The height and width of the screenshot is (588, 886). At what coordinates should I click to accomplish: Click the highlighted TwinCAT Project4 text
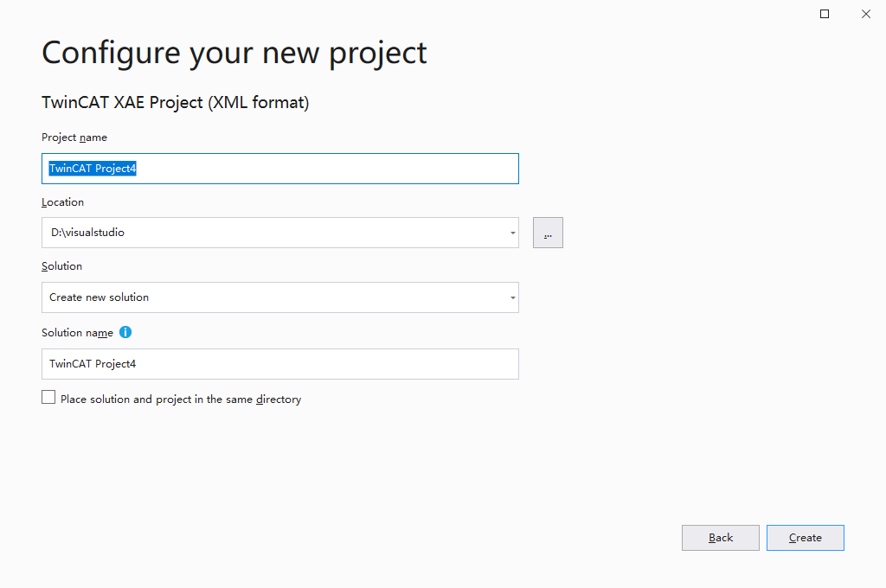[93, 169]
